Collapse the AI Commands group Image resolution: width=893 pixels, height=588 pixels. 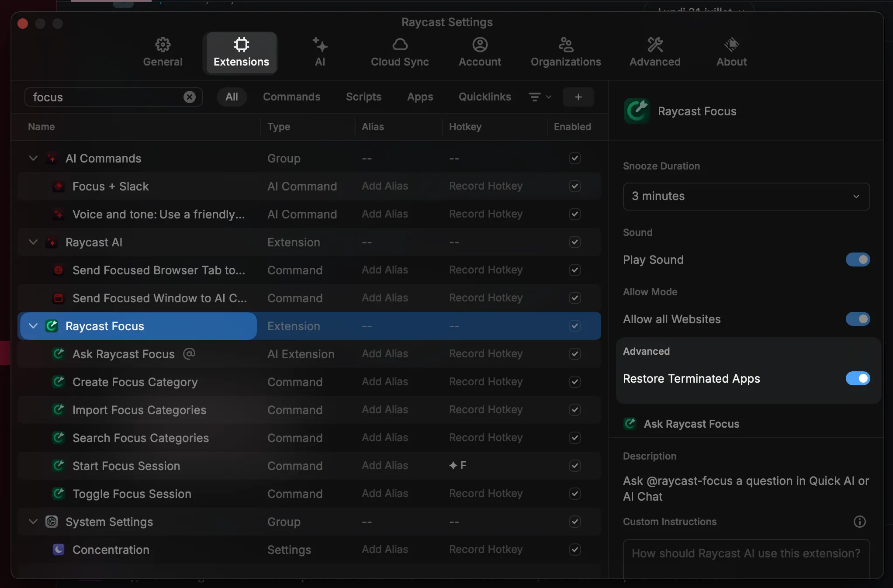click(x=32, y=158)
